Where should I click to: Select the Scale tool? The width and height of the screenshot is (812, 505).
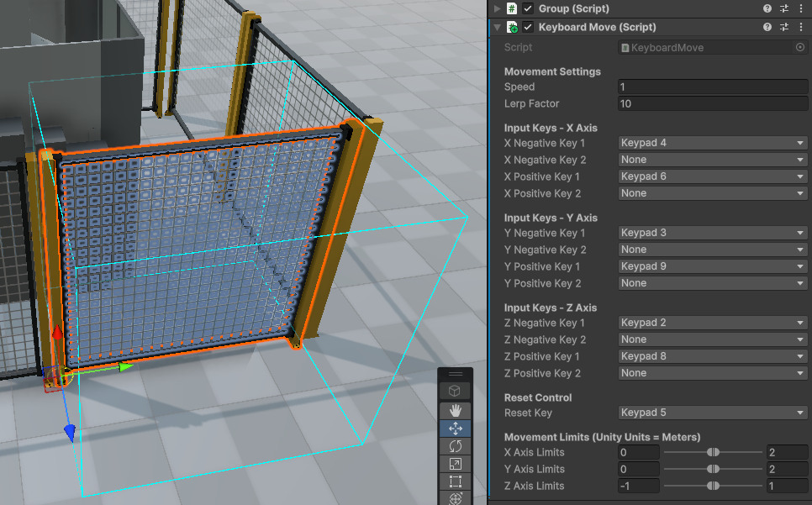coord(455,464)
